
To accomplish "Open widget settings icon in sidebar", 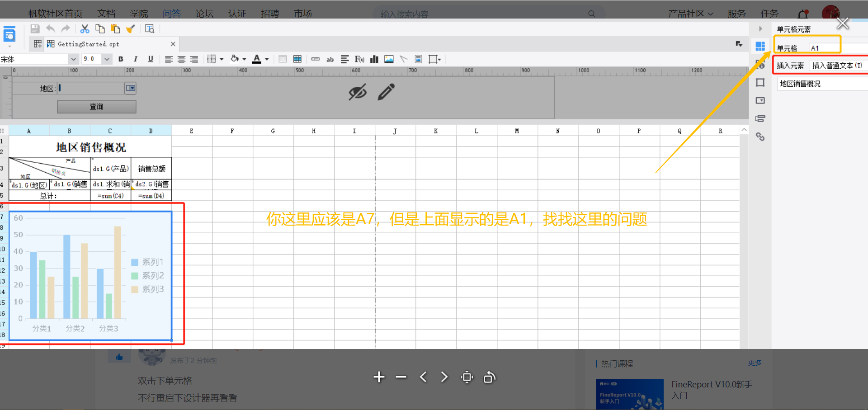I will tap(760, 100).
